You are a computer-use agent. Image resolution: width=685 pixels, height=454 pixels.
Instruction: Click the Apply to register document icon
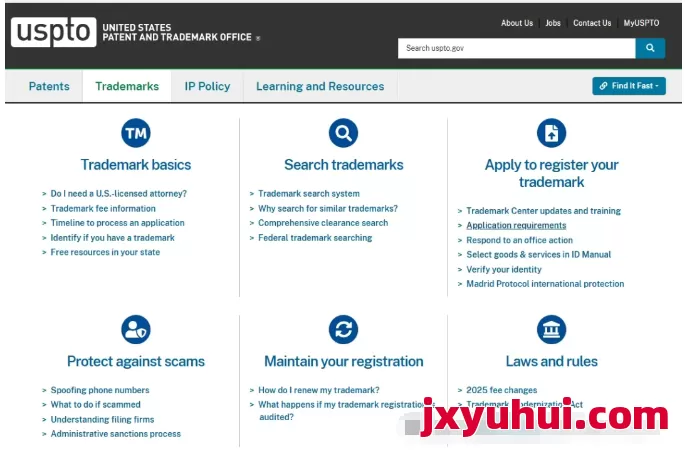(x=551, y=133)
